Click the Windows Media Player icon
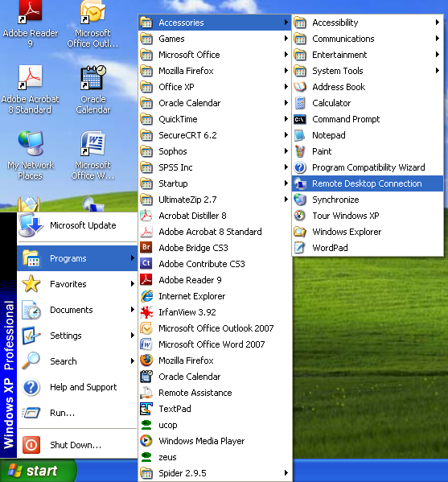The image size is (448, 482). 146,441
